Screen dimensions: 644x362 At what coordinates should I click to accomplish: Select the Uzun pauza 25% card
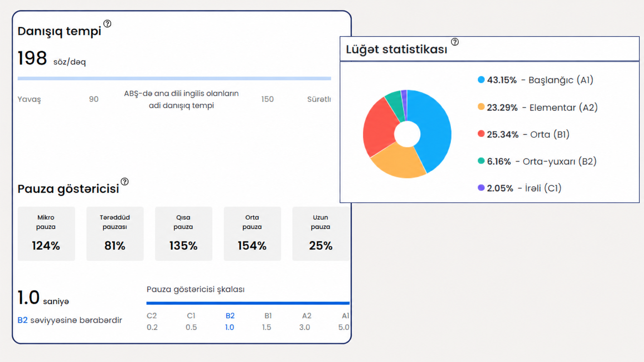pyautogui.click(x=321, y=234)
